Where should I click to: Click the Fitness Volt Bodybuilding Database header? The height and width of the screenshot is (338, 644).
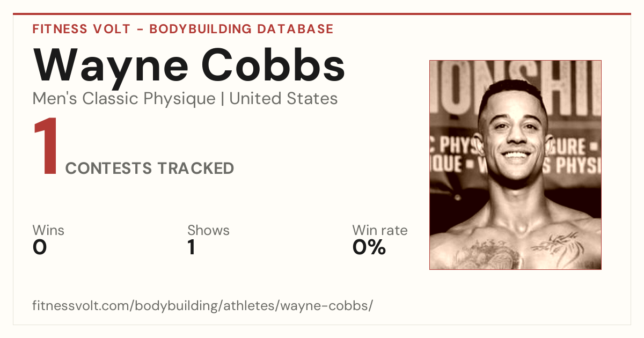point(183,29)
